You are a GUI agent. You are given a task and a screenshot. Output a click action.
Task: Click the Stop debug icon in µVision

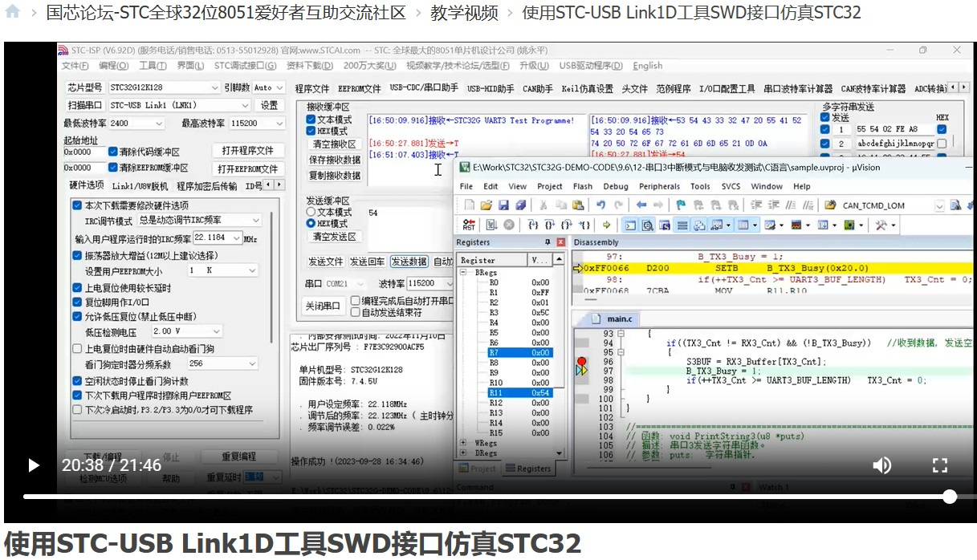click(509, 225)
